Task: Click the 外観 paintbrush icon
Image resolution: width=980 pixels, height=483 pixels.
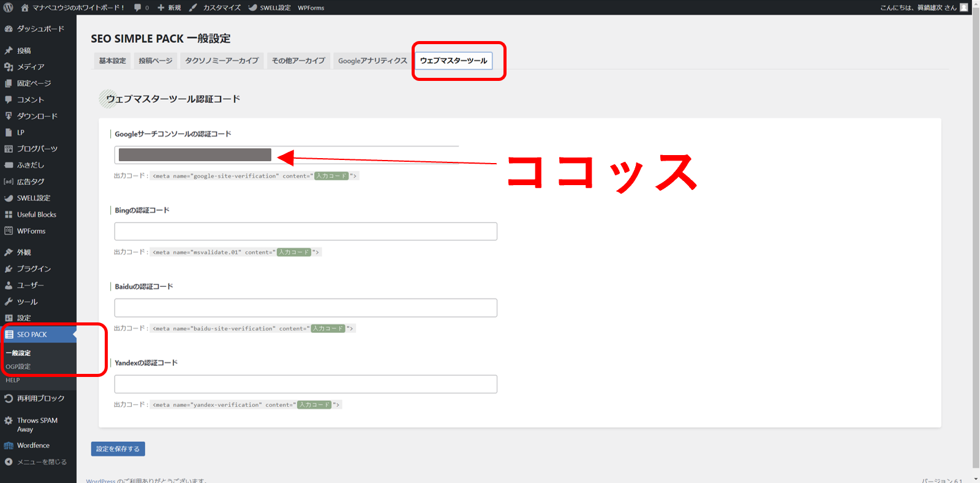Action: pos(9,252)
